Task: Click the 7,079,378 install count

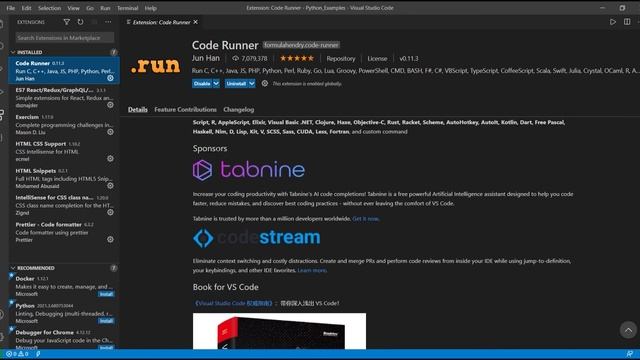Action: (x=250, y=59)
